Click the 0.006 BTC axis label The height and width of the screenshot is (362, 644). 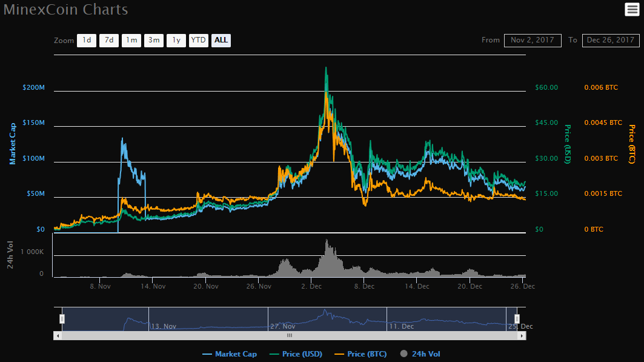coord(601,87)
